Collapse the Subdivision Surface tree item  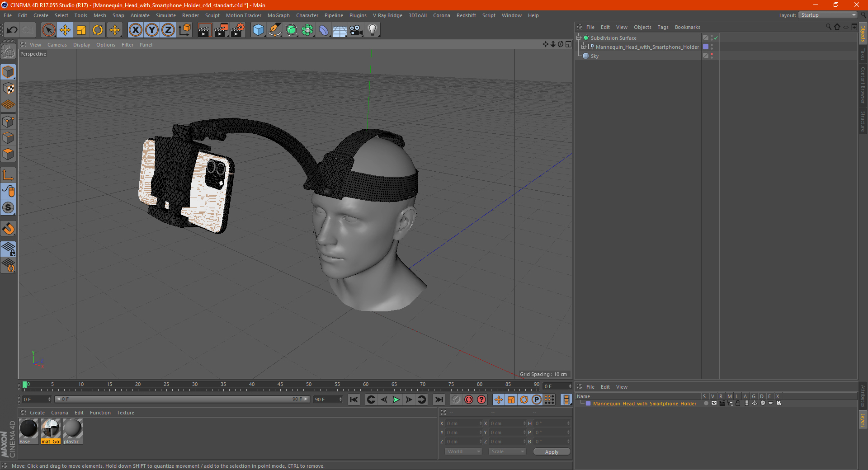[578, 38]
